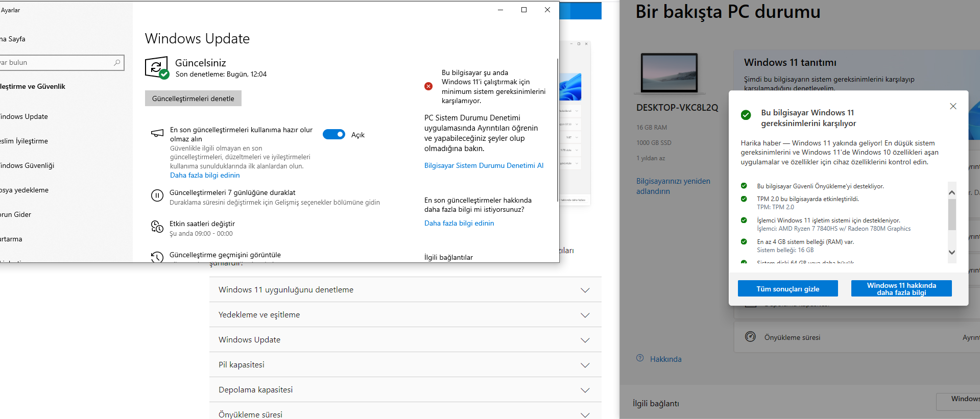Image resolution: width=980 pixels, height=419 pixels.
Task: Open "Kurtarma" in the Settings sidebar
Action: (x=11, y=239)
